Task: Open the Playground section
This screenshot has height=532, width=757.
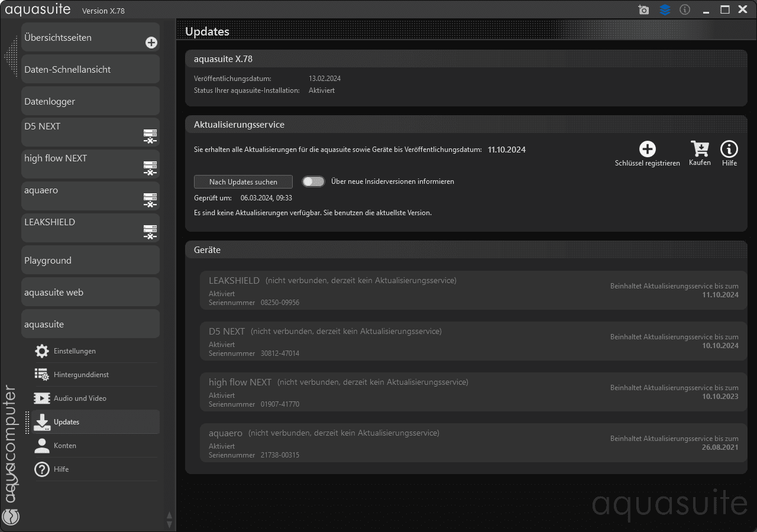Action: 90,260
